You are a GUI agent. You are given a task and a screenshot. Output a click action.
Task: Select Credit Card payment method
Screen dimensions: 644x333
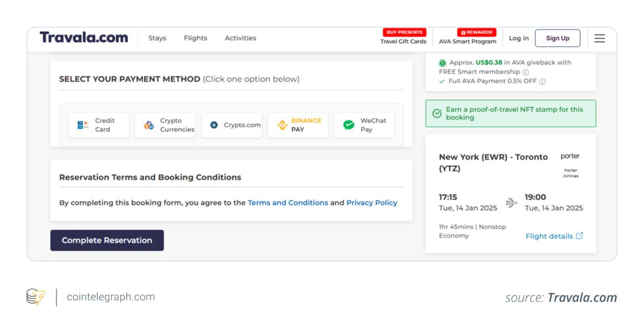pyautogui.click(x=99, y=125)
